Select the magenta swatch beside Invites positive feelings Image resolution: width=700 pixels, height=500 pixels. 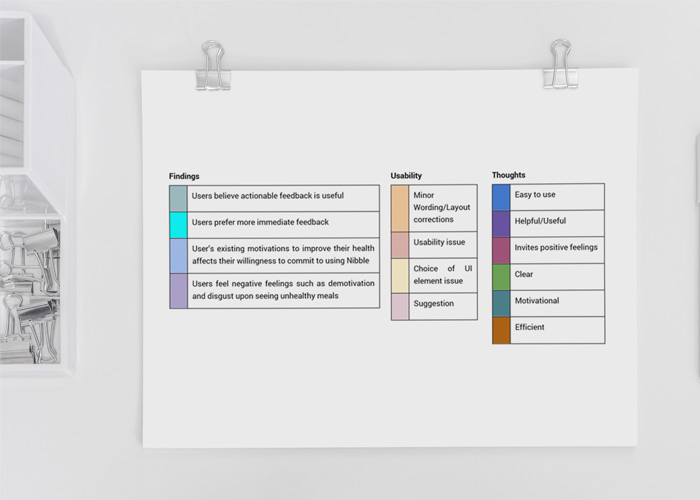[501, 250]
